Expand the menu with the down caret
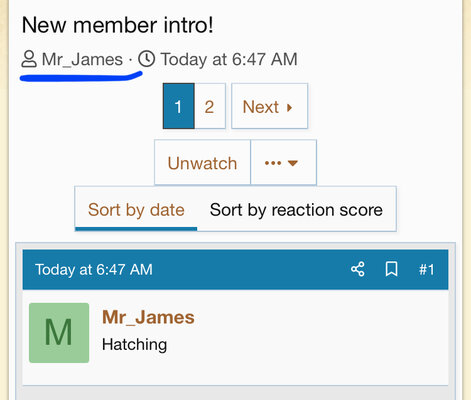 pyautogui.click(x=293, y=163)
